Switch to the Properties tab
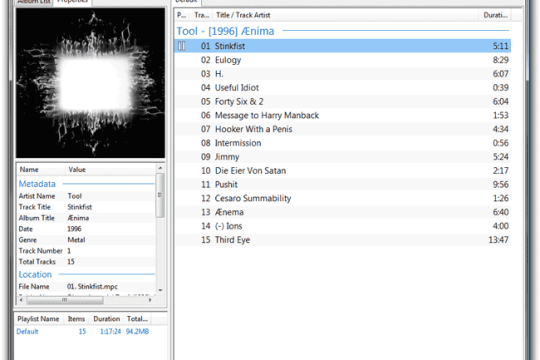This screenshot has height=360, width=540. tap(72, 2)
